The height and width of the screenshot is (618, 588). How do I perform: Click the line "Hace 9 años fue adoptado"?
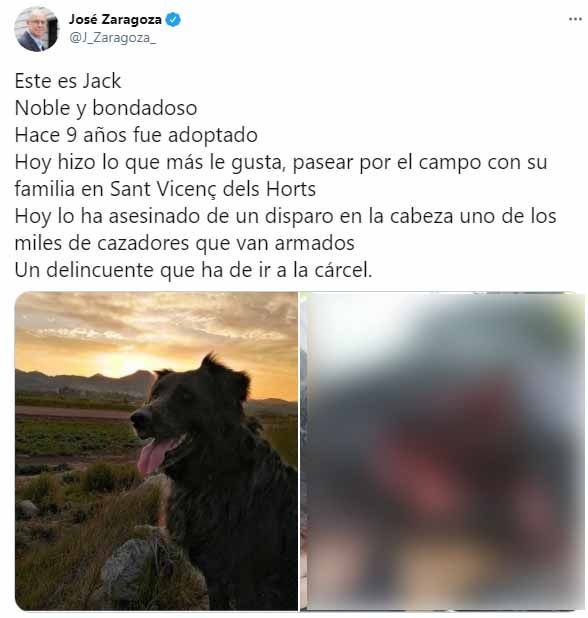tap(136, 135)
